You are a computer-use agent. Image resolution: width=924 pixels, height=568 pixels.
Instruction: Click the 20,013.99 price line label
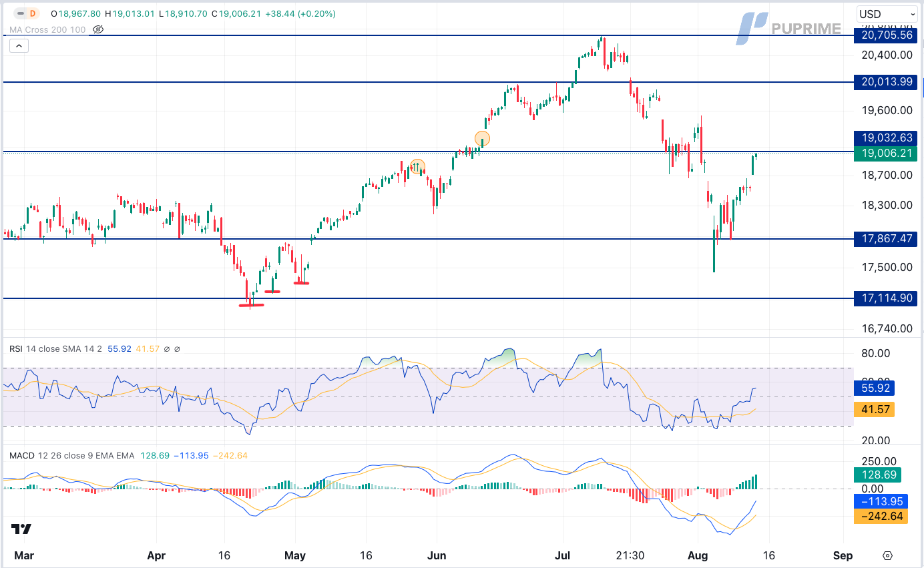tap(886, 82)
